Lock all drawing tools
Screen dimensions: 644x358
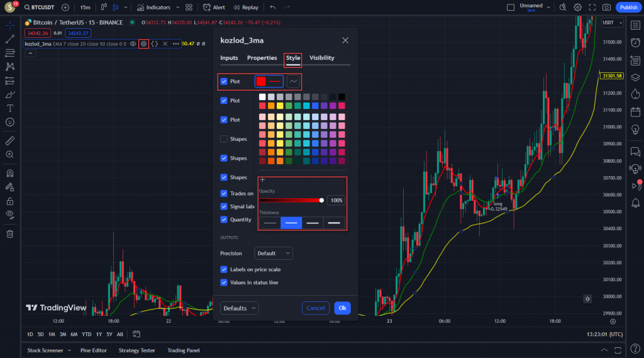click(x=10, y=201)
